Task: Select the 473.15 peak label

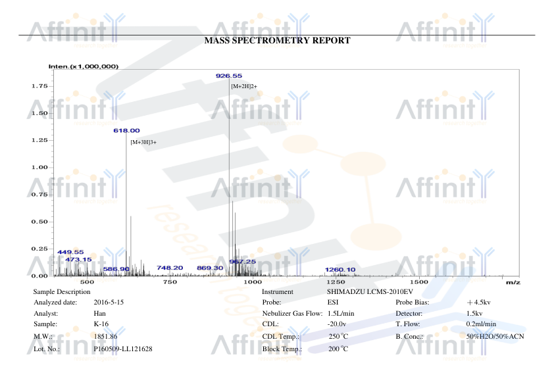Action: coord(78,260)
